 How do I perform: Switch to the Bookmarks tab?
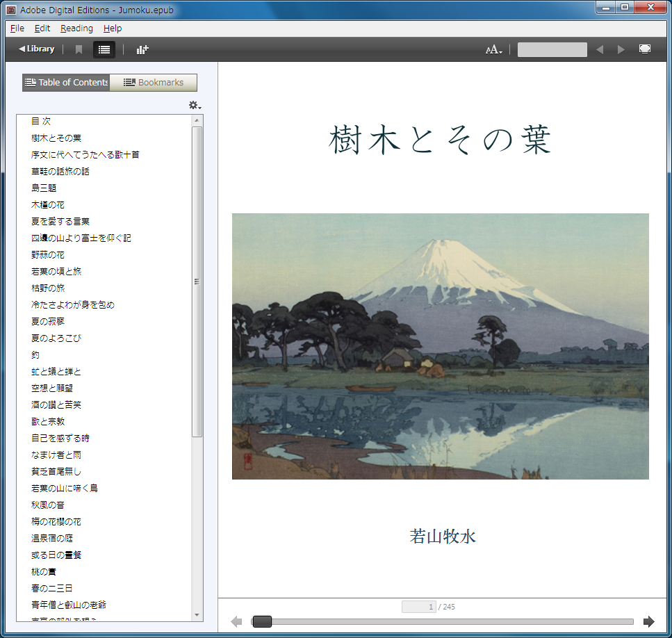154,82
